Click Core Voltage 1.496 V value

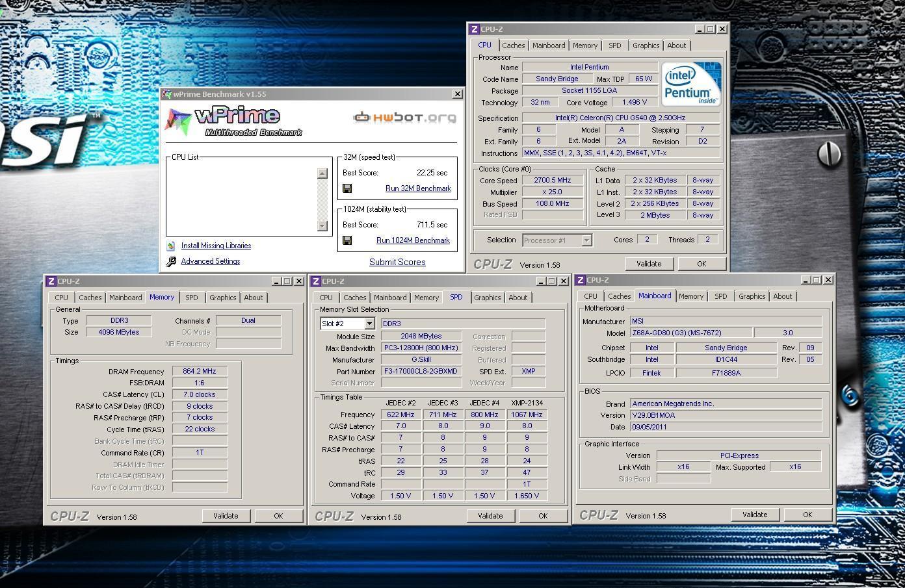click(x=633, y=103)
